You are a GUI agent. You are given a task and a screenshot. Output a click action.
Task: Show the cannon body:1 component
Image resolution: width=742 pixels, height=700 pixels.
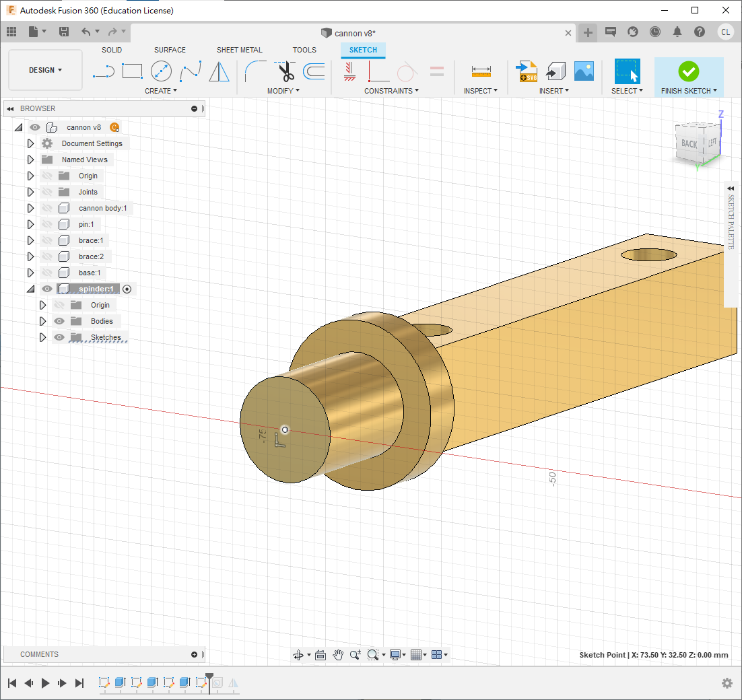click(x=47, y=208)
